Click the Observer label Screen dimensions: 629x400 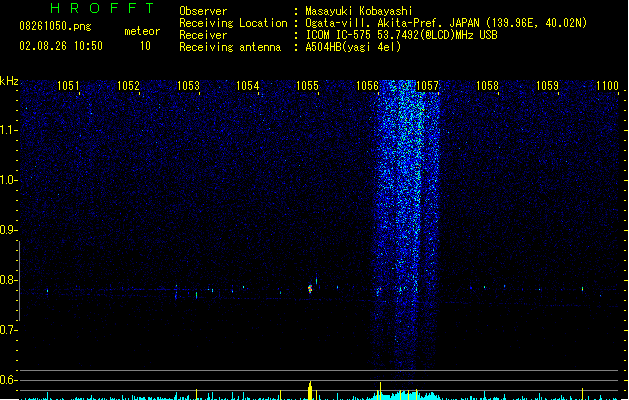tap(203, 11)
